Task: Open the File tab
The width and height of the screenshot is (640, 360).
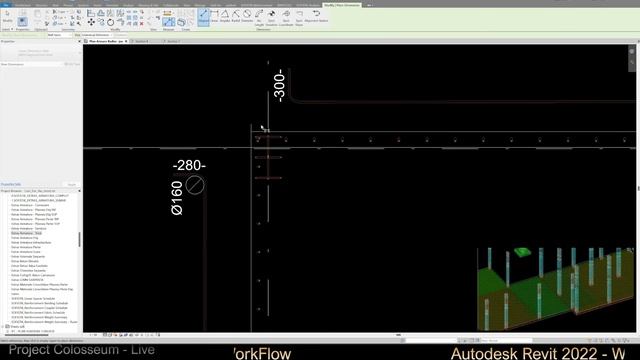Action: click(5, 5)
